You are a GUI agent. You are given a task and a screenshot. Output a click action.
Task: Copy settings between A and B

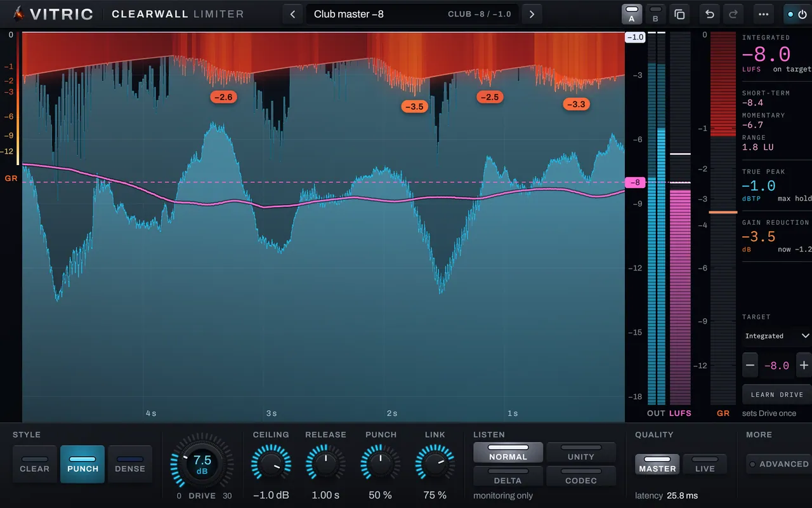point(679,14)
